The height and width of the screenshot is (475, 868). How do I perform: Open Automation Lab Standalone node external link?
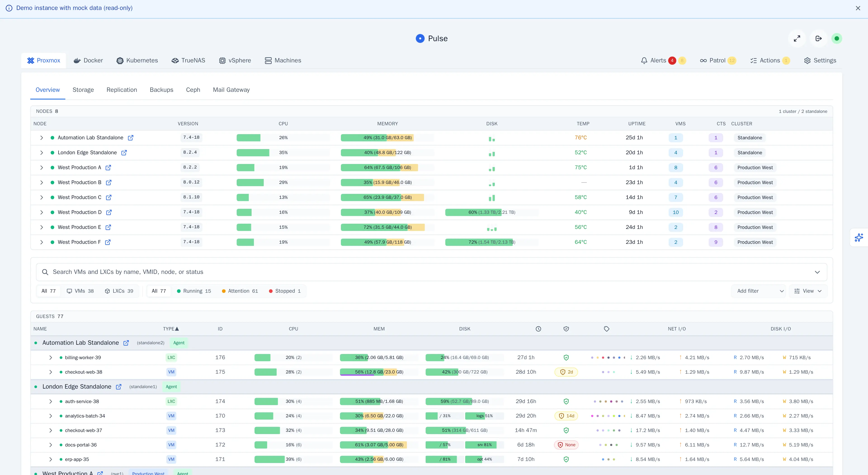click(130, 138)
